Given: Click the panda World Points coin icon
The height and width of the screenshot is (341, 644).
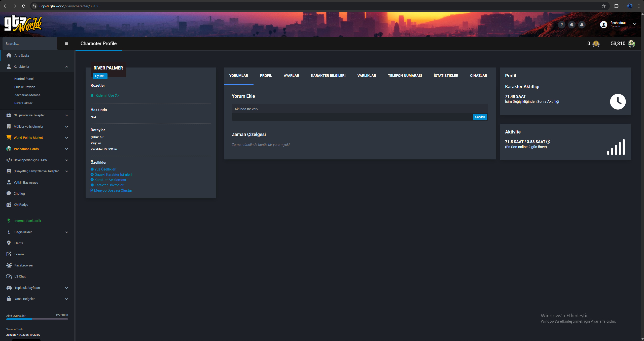Looking at the screenshot, I should [631, 44].
